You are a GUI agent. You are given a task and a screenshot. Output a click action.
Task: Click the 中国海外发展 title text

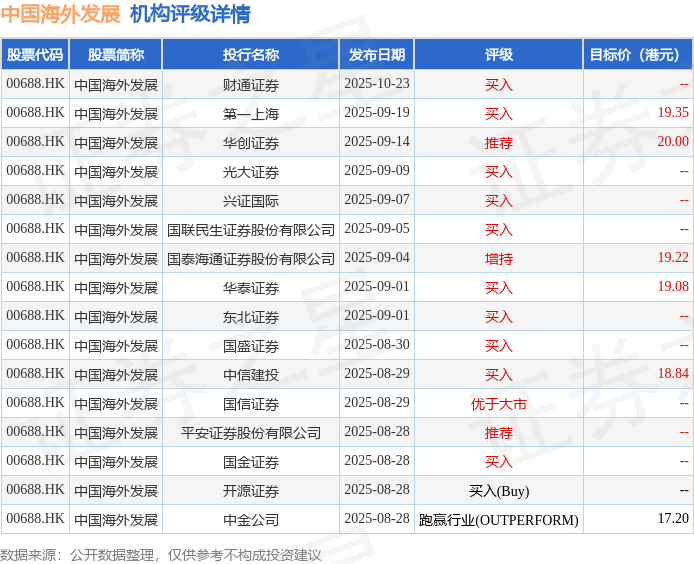(x=61, y=14)
